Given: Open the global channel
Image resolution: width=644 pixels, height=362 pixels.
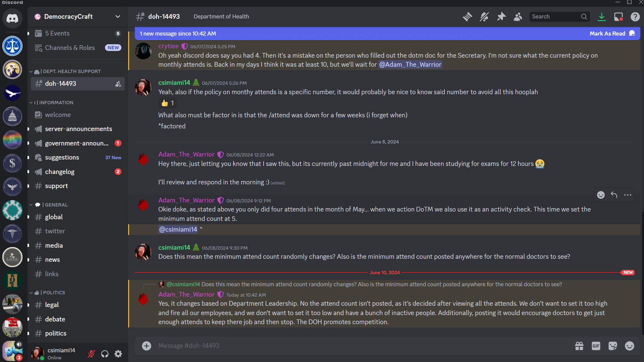Looking at the screenshot, I should coord(78,217).
